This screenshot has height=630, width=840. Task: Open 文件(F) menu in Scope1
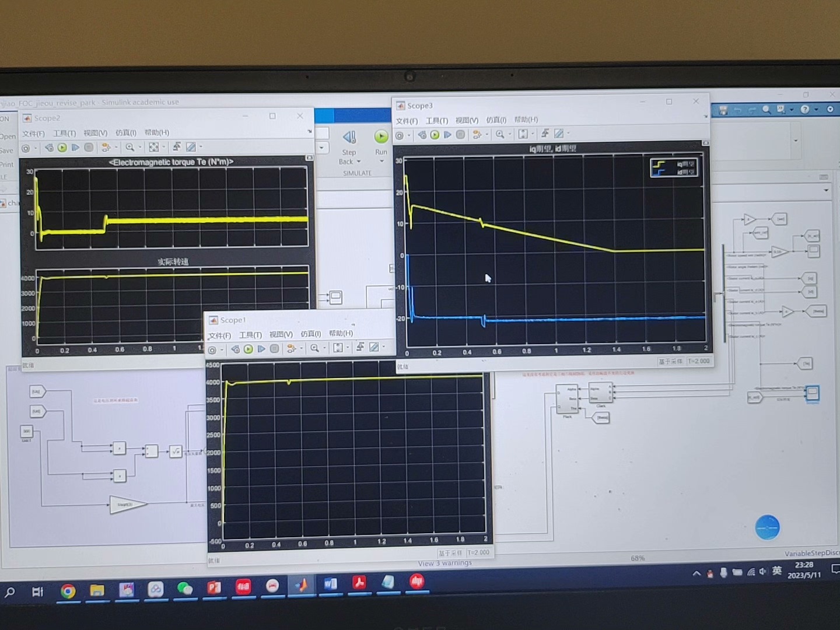(220, 335)
